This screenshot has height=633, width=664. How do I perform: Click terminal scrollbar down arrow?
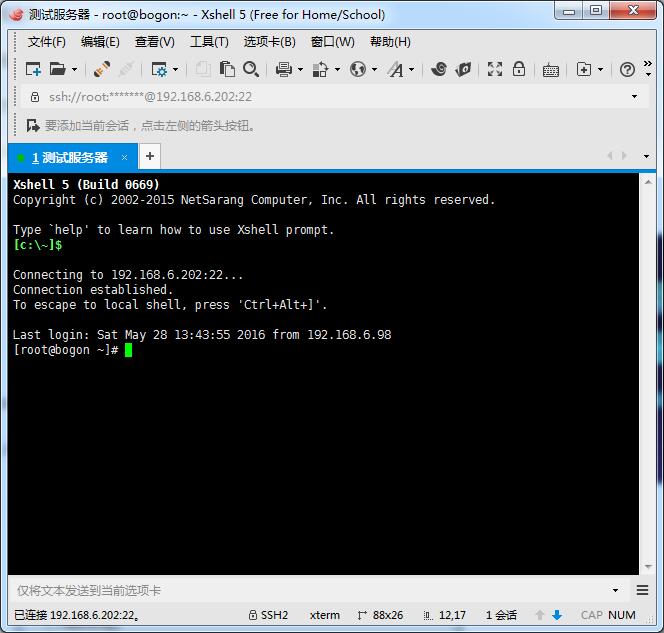click(x=648, y=567)
